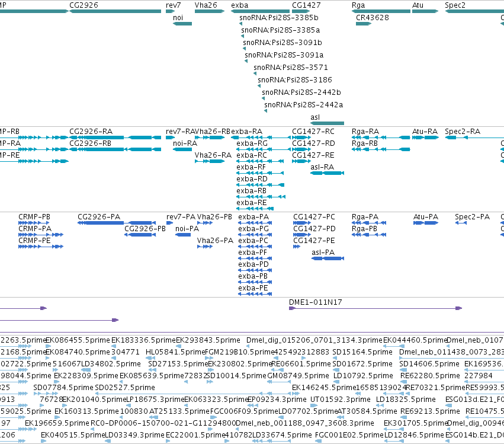504x444 pixels.
Task: Select the Rga-RA transcript label
Action: point(365,132)
